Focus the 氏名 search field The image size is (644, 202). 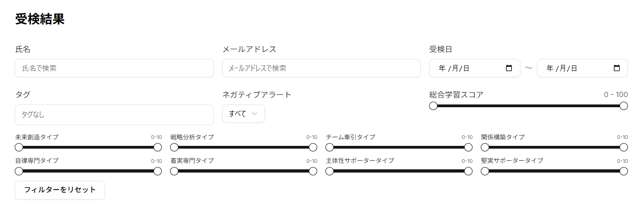point(114,68)
